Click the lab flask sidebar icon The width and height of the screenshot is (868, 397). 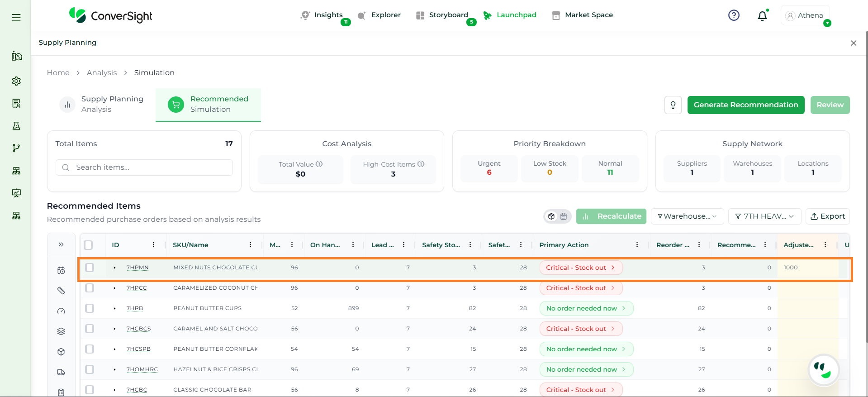16,126
